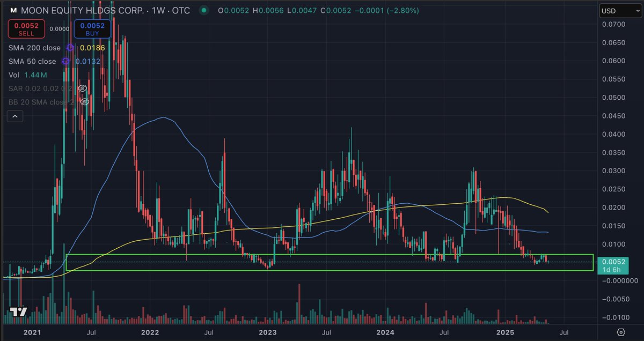Image resolution: width=644 pixels, height=341 pixels.
Task: Click the TradingView logo on the chart
Action: (19, 312)
